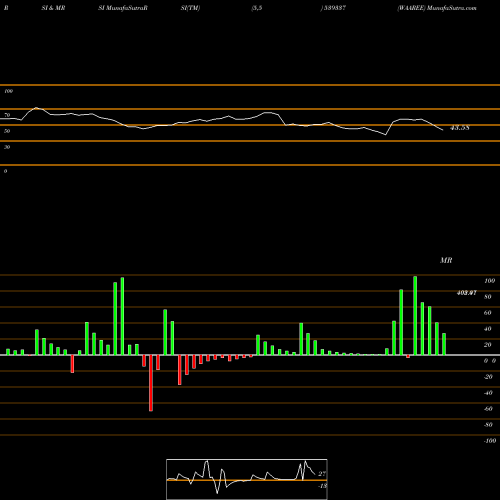Click the value 27 in mini chart
Viewport: 500px width, 500px height.
[x=322, y=474]
